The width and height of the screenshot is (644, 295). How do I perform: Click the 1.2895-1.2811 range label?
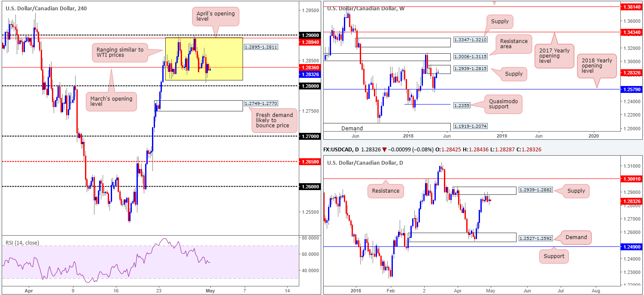click(x=260, y=47)
